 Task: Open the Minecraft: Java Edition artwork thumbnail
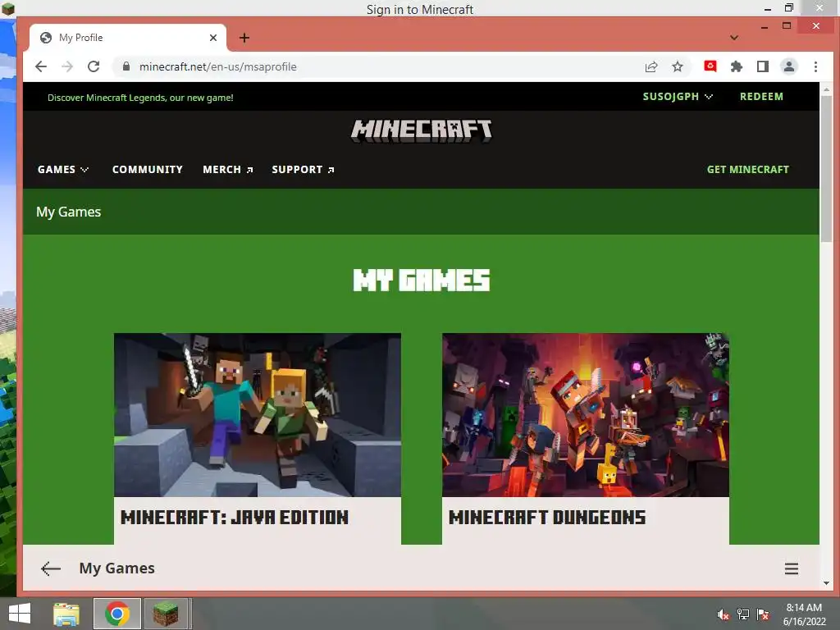tap(257, 414)
